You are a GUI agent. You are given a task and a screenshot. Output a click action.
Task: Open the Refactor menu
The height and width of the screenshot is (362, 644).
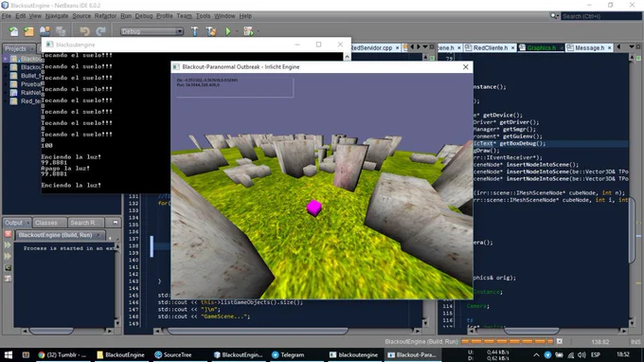(105, 16)
